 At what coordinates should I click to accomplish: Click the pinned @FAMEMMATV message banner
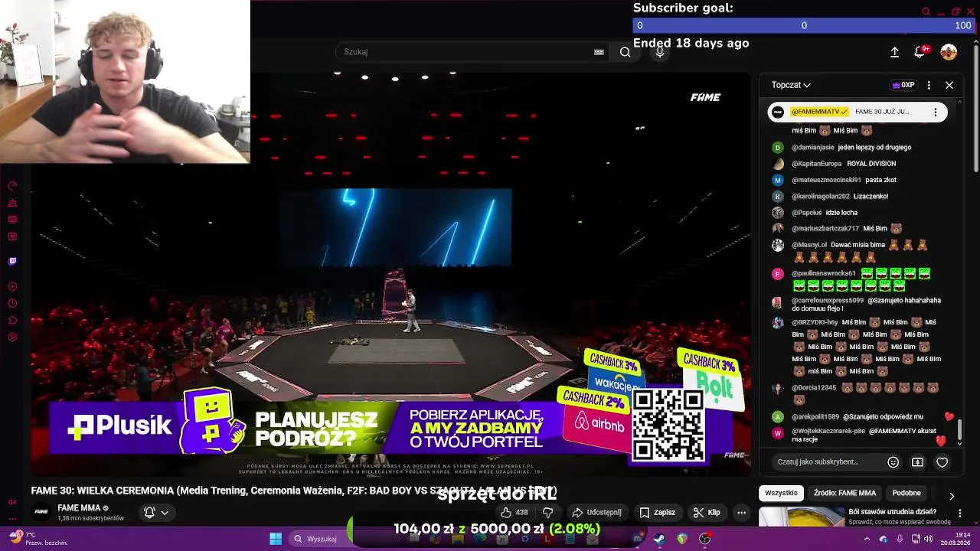click(857, 112)
